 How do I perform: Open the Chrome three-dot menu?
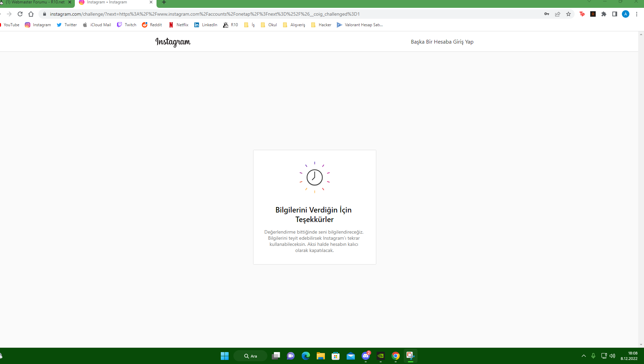[637, 14]
